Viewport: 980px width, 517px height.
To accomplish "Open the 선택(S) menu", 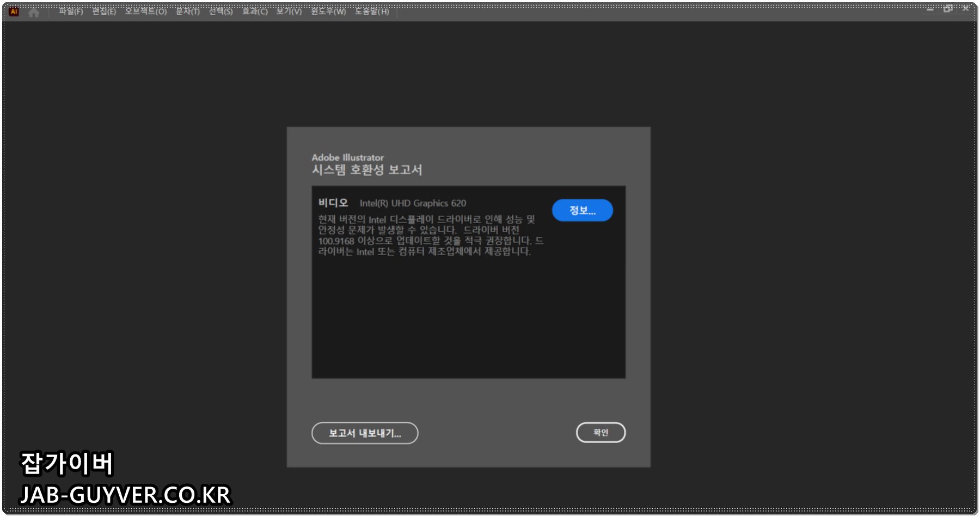I will tap(221, 11).
